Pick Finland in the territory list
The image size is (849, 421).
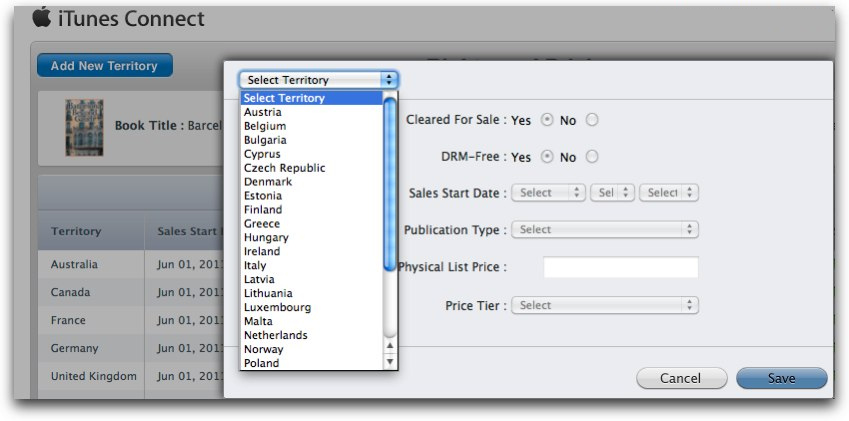[312, 209]
